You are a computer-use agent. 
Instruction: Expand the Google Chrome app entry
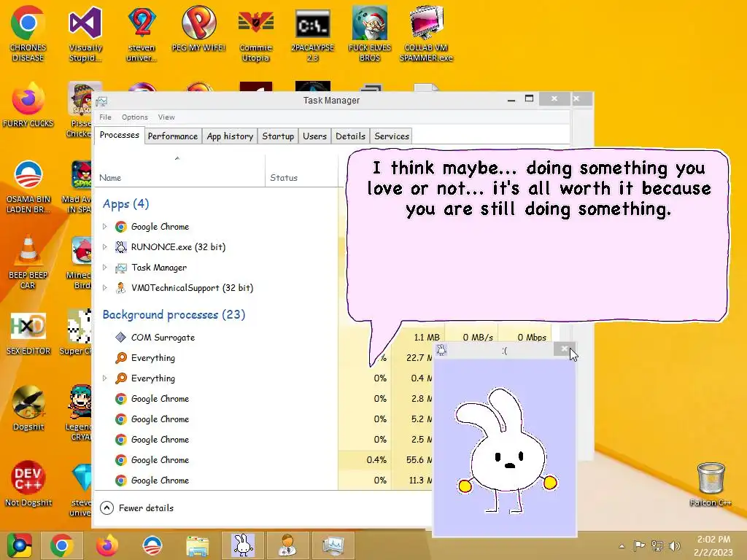tap(105, 227)
